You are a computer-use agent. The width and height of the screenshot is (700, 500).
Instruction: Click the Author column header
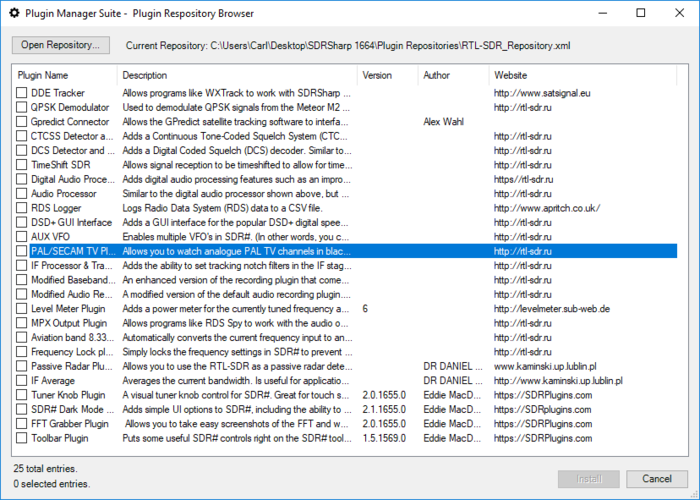[x=453, y=75]
